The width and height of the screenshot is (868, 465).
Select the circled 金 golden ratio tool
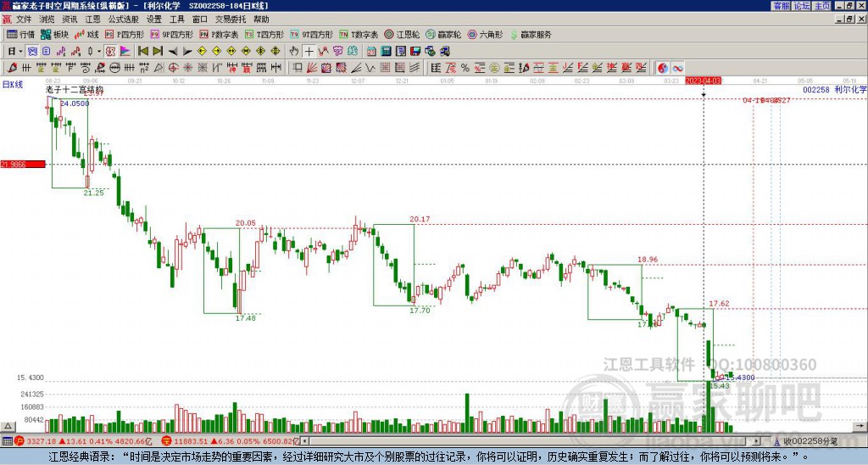494,68
